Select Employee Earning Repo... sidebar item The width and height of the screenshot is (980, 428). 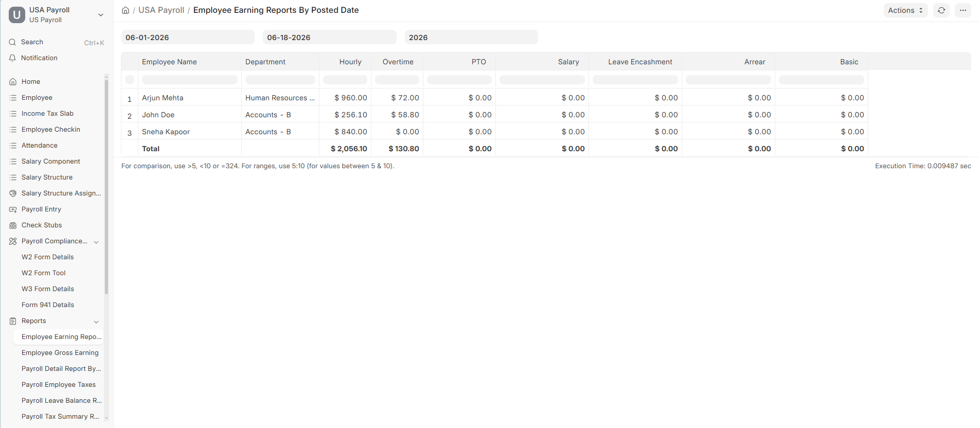pyautogui.click(x=58, y=337)
